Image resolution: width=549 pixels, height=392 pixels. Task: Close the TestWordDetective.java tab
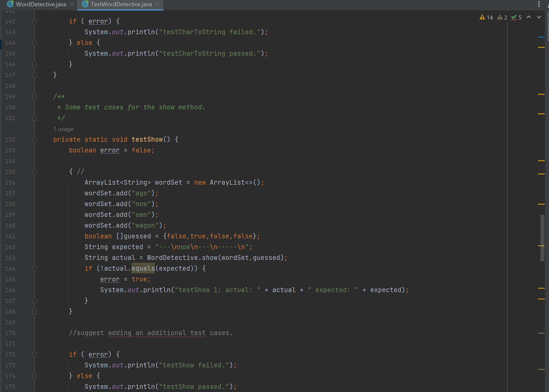pos(157,4)
